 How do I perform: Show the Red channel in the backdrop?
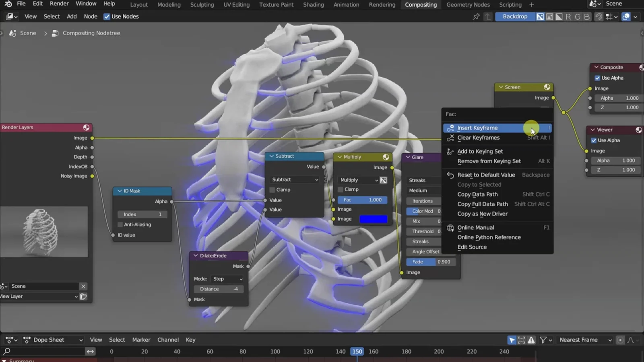pos(568,16)
